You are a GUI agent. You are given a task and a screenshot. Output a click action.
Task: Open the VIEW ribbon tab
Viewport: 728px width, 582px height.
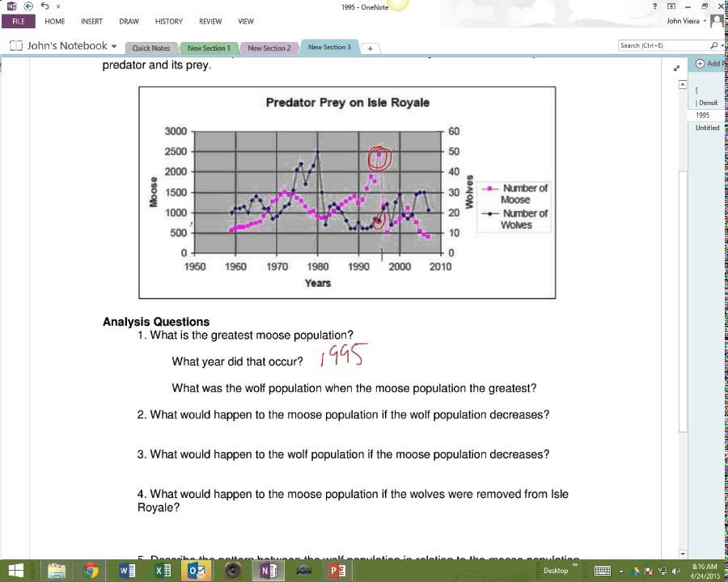pyautogui.click(x=246, y=21)
